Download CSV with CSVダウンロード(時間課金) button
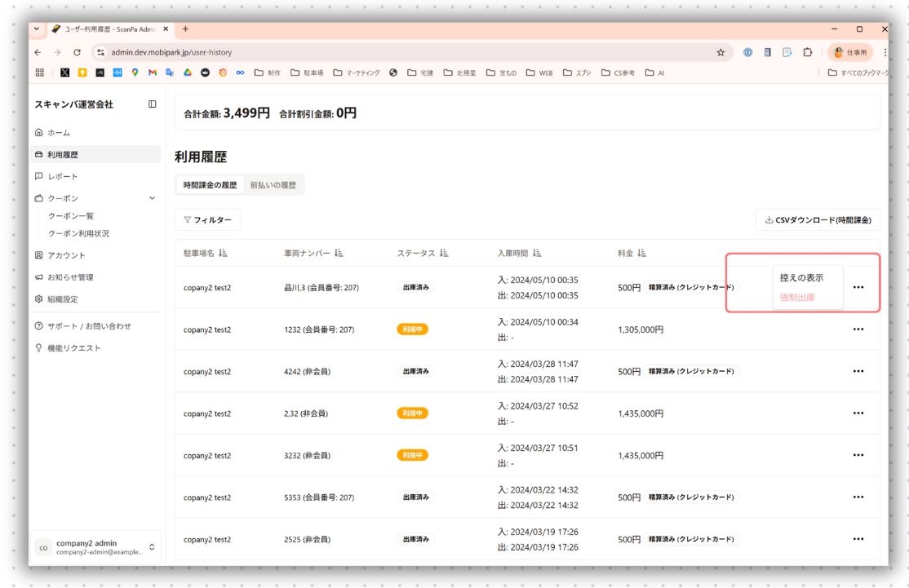 tap(818, 220)
